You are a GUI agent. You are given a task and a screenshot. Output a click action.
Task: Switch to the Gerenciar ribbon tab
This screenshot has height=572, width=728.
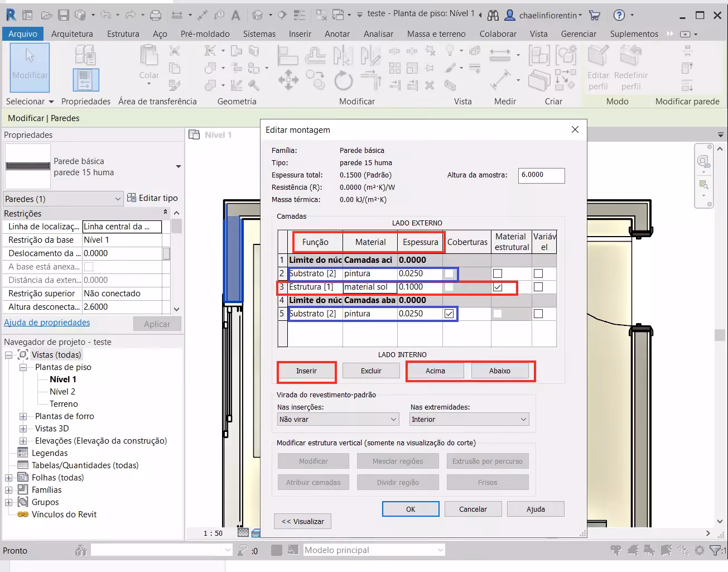click(x=578, y=33)
